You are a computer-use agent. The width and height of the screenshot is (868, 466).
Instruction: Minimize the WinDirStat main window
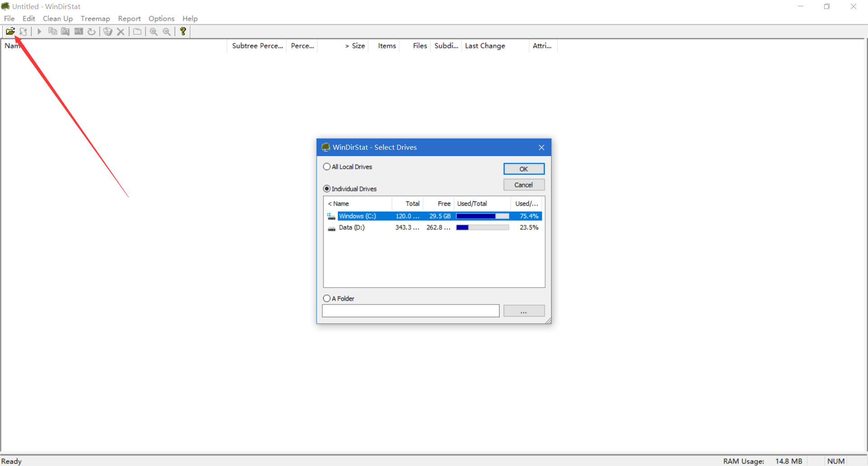801,6
